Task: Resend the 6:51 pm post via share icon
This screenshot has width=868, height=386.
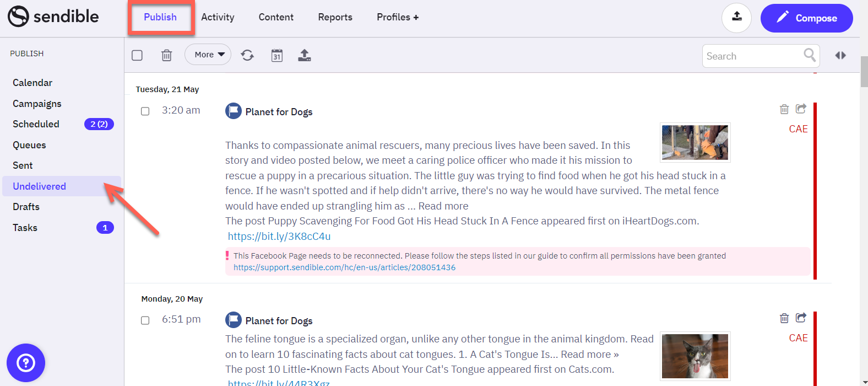Action: [x=801, y=318]
